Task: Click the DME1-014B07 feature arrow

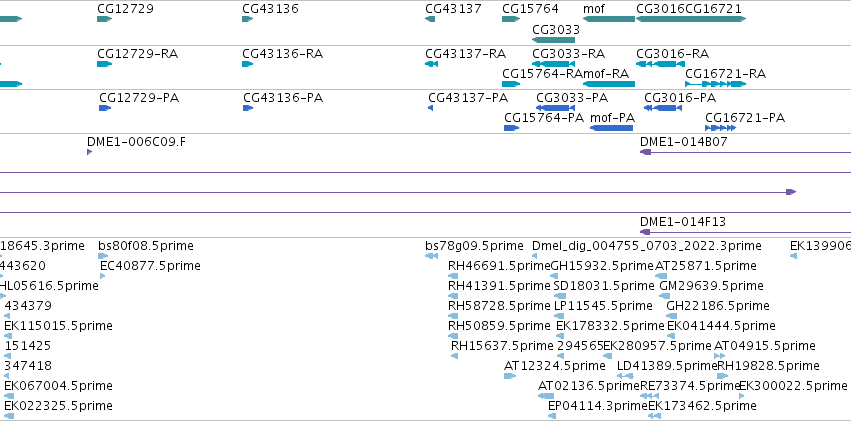Action: (645, 152)
